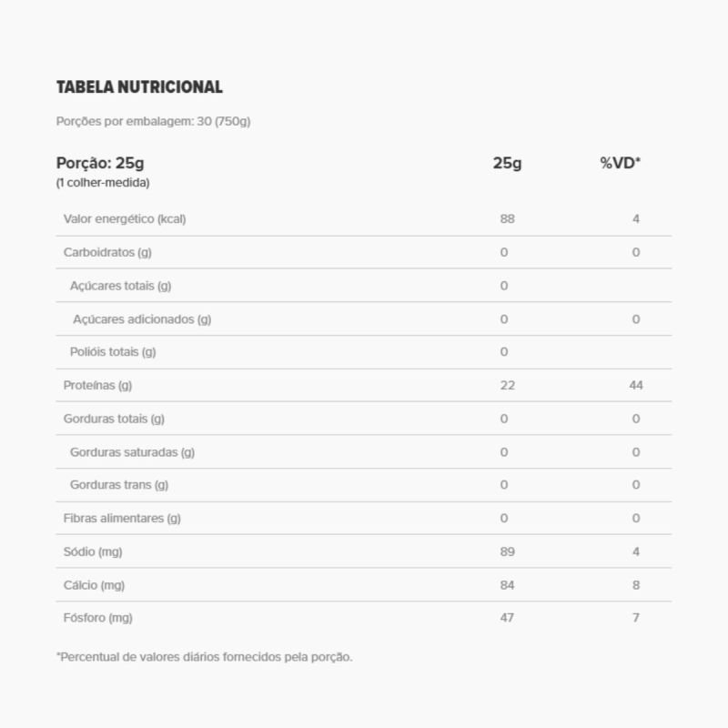This screenshot has width=728, height=728.
Task: Click the Proteínas 44 percent value
Action: 635,385
